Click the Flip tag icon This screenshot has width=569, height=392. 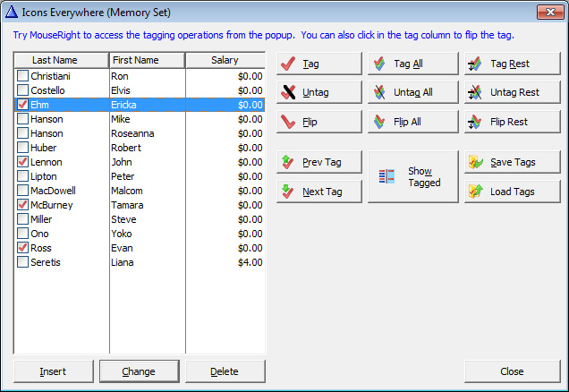coord(288,121)
